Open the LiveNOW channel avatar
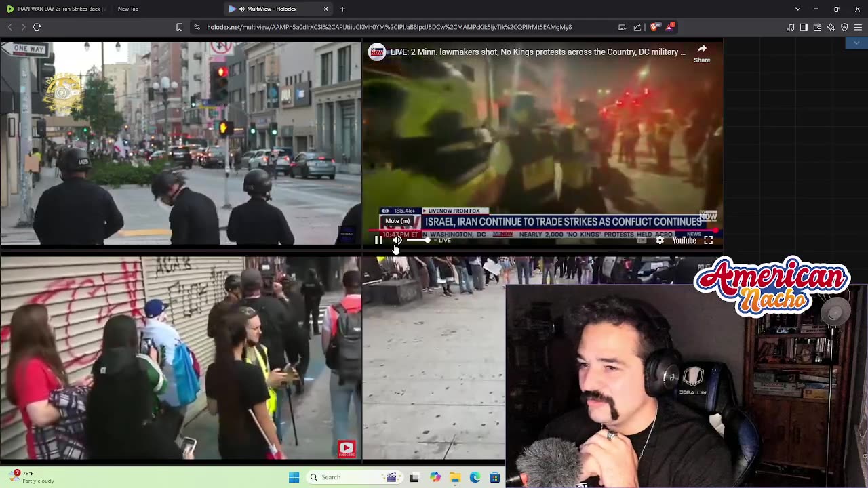The height and width of the screenshot is (488, 868). [377, 52]
